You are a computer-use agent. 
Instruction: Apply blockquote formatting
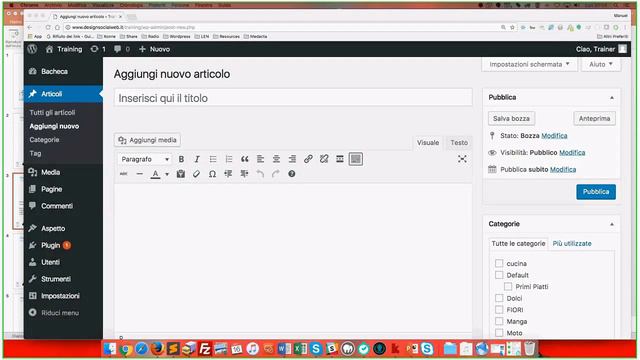244,159
